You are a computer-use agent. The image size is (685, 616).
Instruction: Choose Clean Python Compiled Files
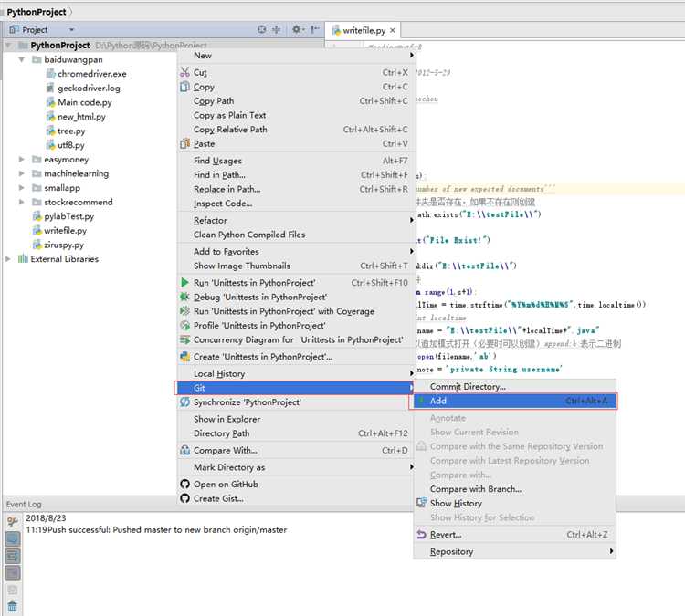click(x=296, y=235)
